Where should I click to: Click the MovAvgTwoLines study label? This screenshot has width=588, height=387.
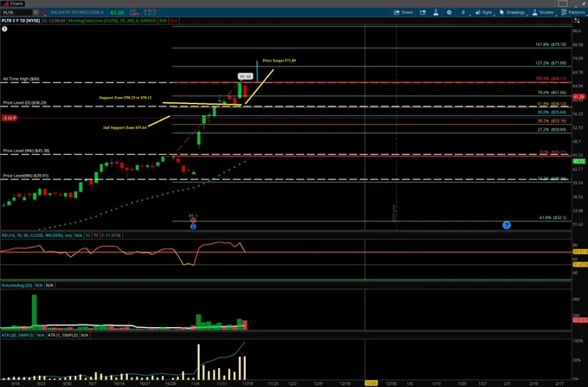(x=112, y=21)
